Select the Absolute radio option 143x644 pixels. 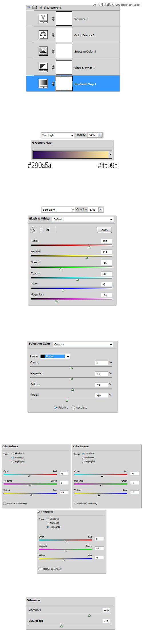pos(73,408)
